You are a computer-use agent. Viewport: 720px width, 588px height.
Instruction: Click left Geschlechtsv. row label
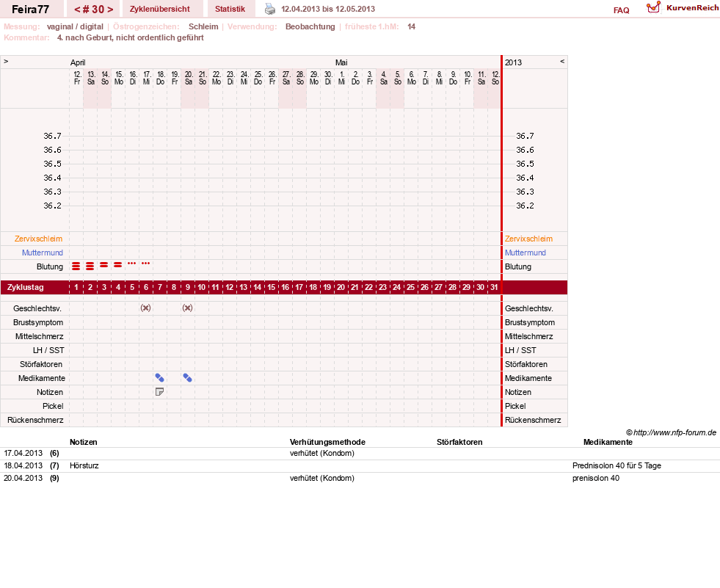coord(37,308)
